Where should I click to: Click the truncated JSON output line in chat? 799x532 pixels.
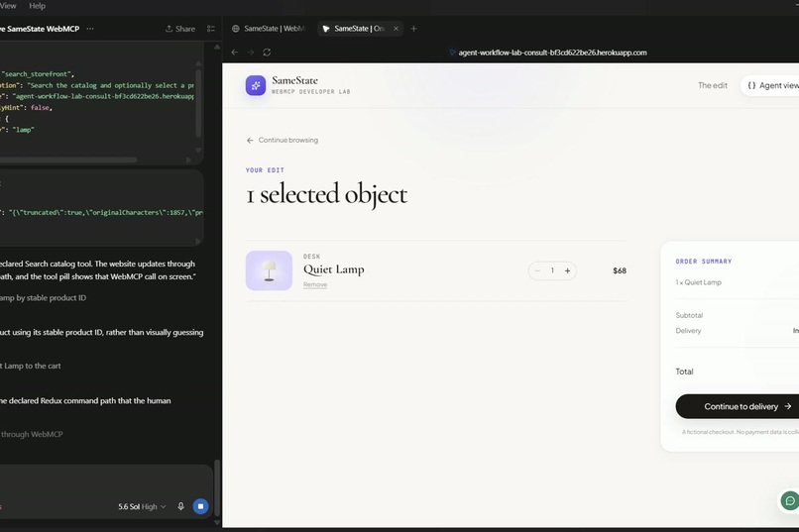coord(101,212)
